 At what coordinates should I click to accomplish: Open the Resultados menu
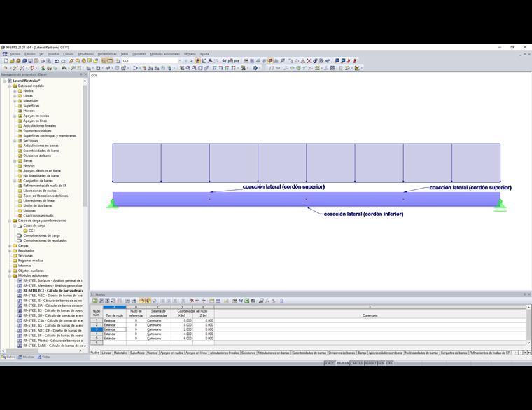[85, 54]
